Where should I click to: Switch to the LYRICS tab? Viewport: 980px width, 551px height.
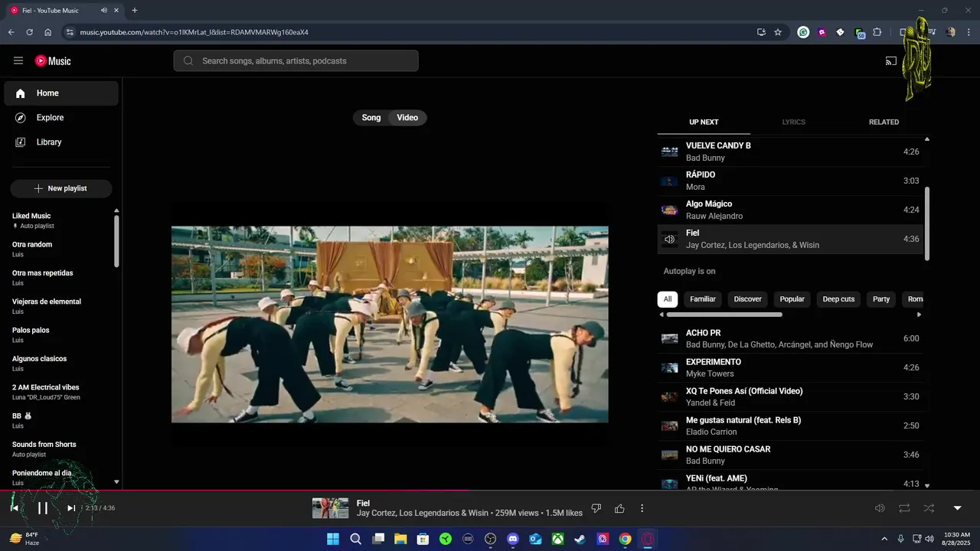793,122
